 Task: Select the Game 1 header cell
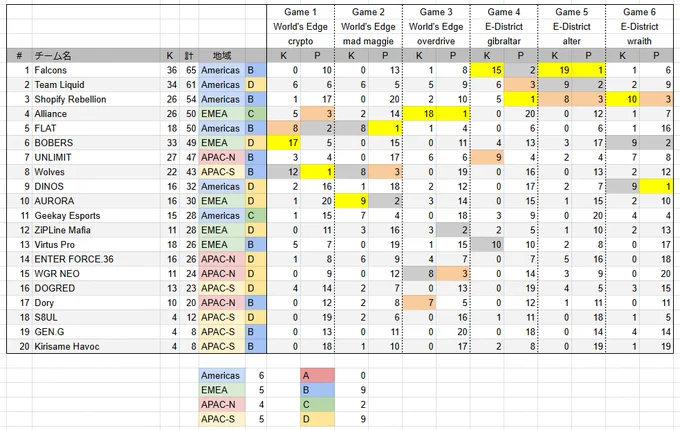coord(301,12)
